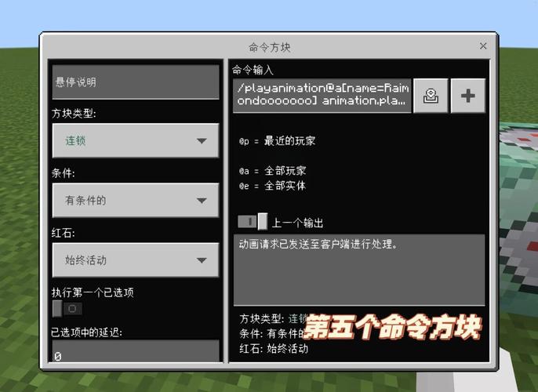538x392 pixels.
Task: Toggle the 上一个输出 switch
Action: 253,222
